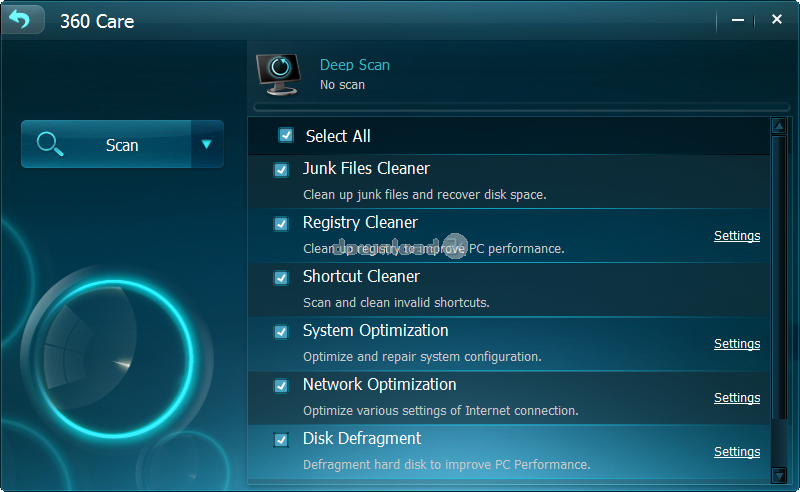The width and height of the screenshot is (800, 492).
Task: Click the Network Optimization label
Action: click(x=380, y=384)
